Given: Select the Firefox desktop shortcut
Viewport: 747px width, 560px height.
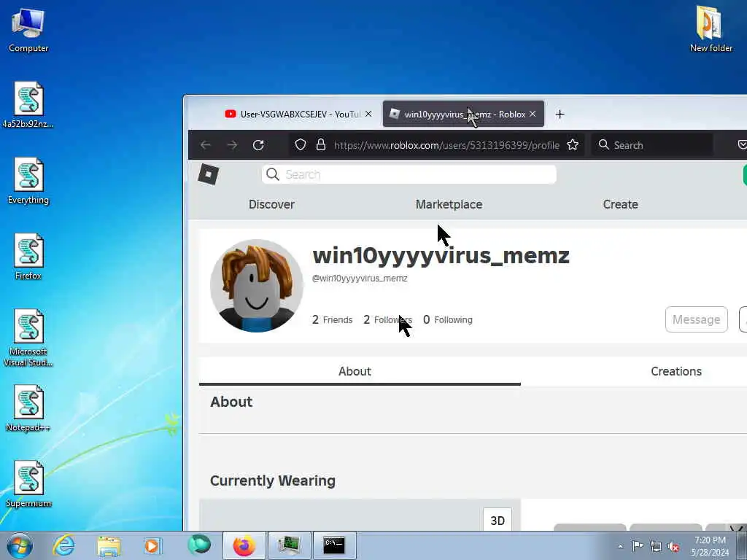Looking at the screenshot, I should 28,257.
